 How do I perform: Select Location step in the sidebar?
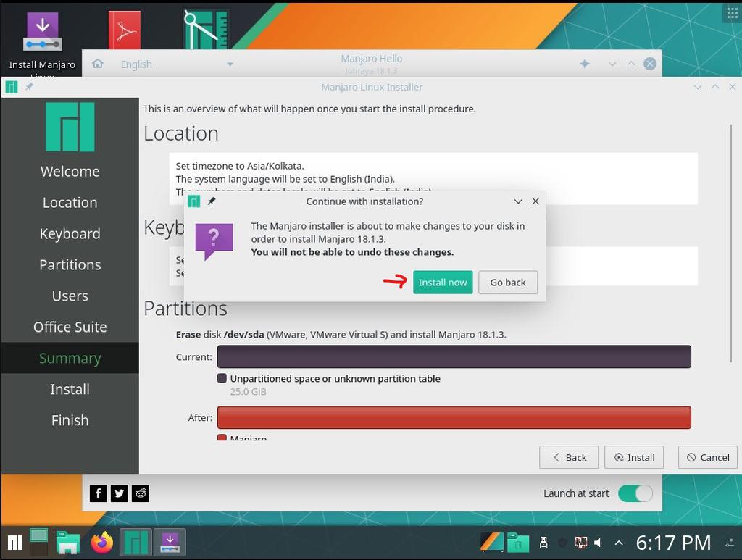click(x=70, y=202)
